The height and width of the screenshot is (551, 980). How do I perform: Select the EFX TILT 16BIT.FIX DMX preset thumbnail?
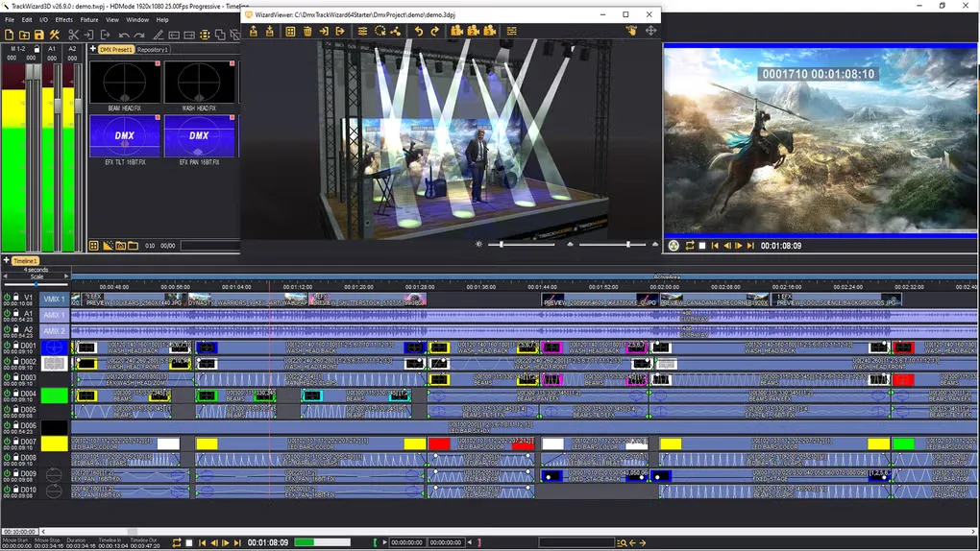(125, 135)
